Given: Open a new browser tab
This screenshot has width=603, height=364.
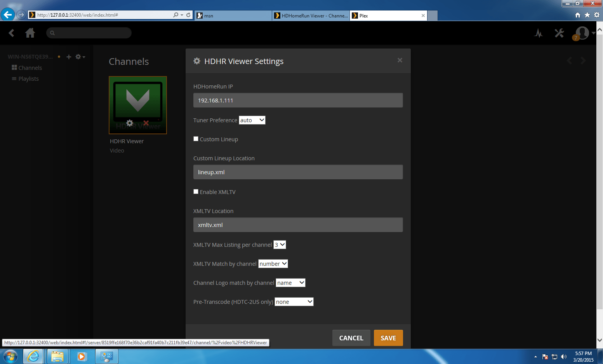Looking at the screenshot, I should (x=433, y=16).
